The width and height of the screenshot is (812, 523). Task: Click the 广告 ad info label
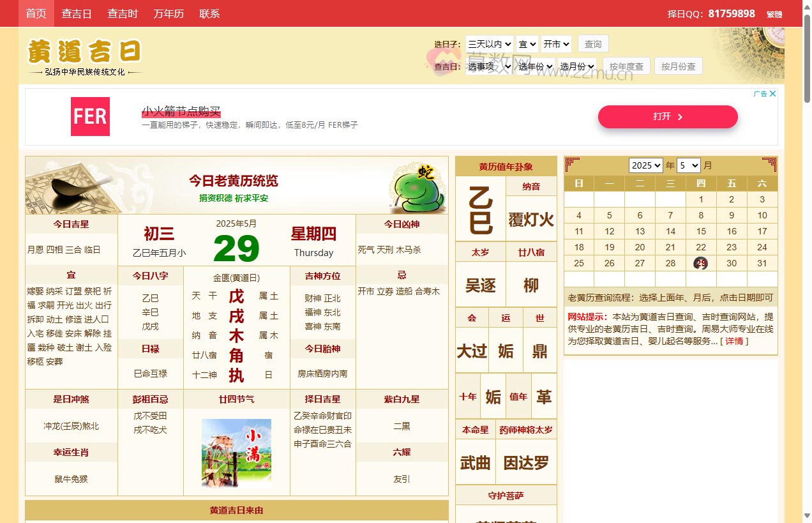click(x=760, y=94)
